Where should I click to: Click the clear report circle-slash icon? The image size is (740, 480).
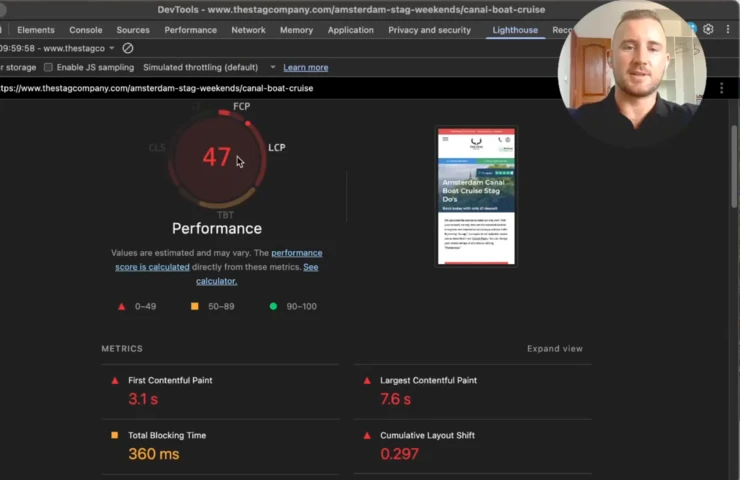(x=128, y=48)
